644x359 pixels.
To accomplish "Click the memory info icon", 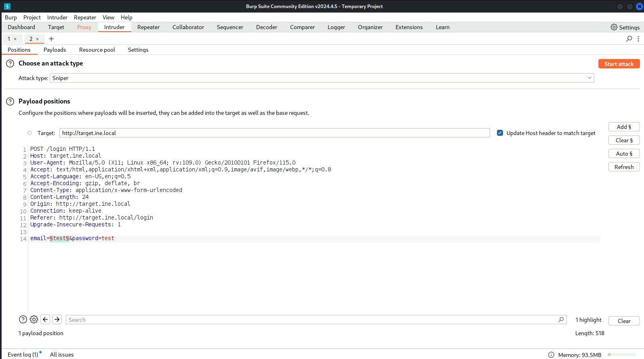I will click(551, 355).
